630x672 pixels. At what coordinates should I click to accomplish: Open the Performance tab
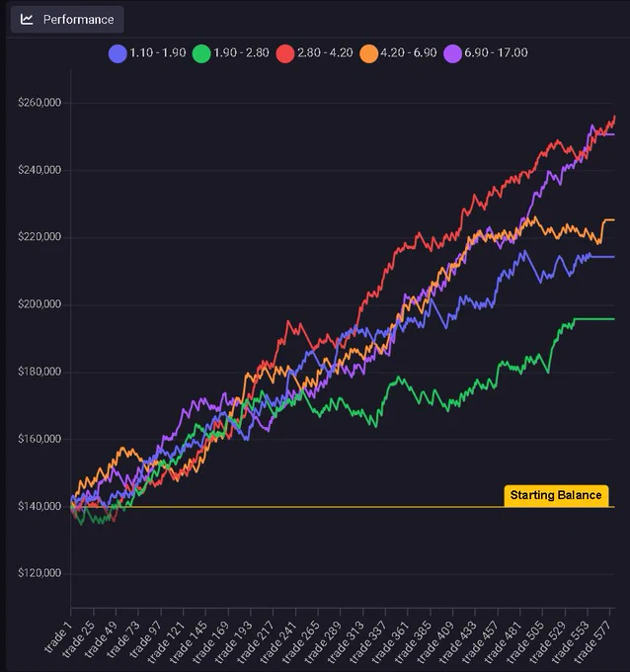tap(67, 20)
